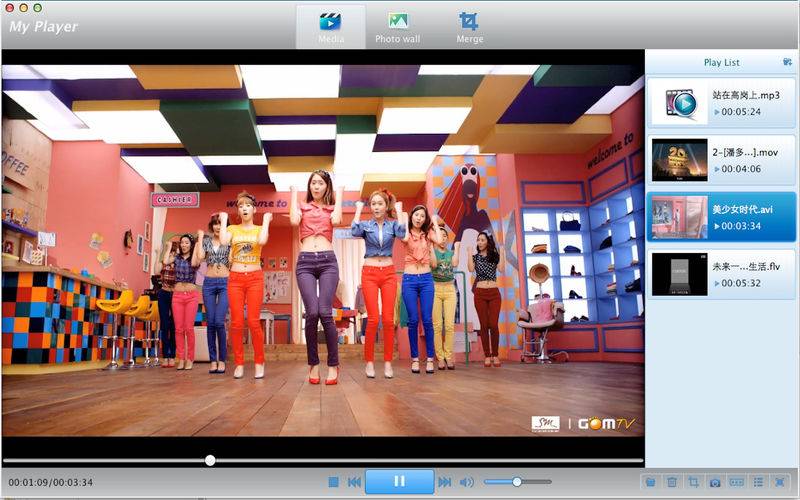Toggle the playlist list icon
This screenshot has height=500, width=800.
click(x=759, y=482)
